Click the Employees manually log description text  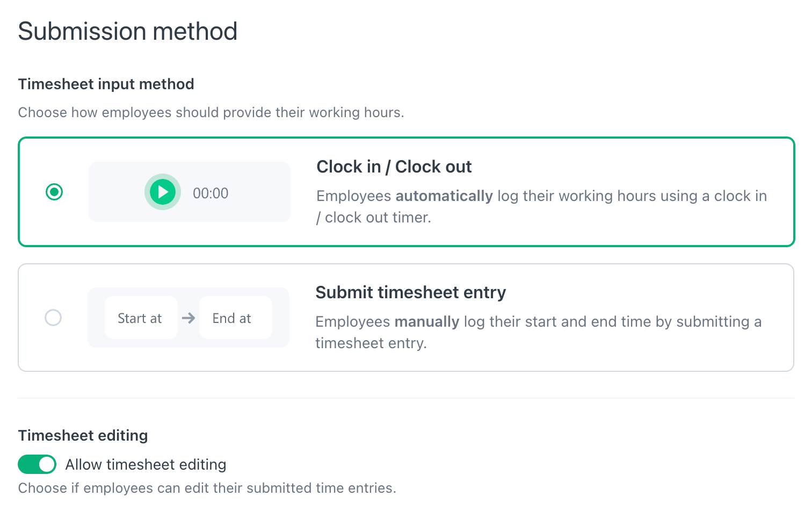(x=538, y=332)
